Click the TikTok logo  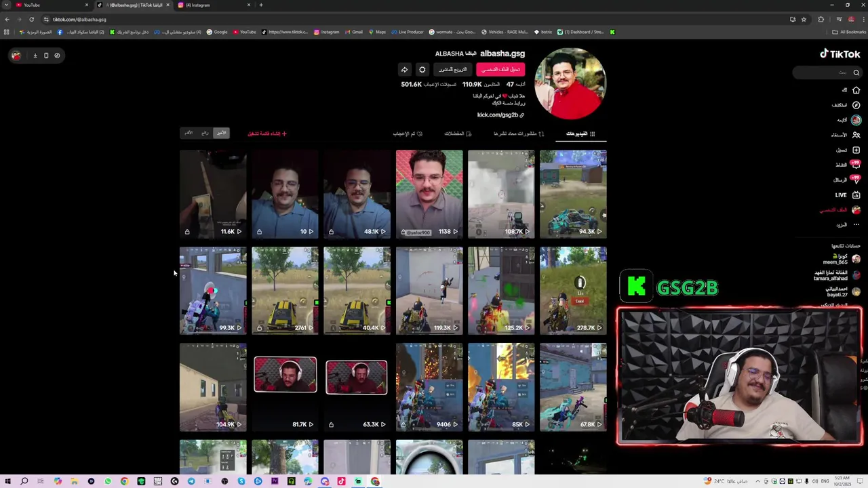click(840, 54)
